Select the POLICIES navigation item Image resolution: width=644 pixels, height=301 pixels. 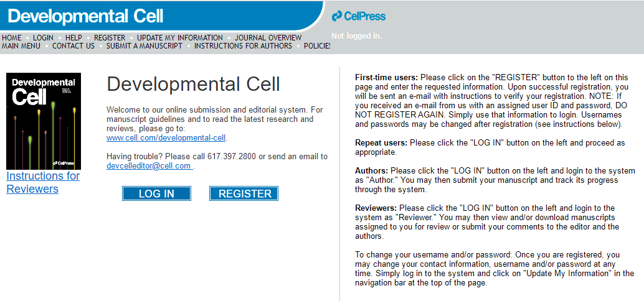point(318,45)
